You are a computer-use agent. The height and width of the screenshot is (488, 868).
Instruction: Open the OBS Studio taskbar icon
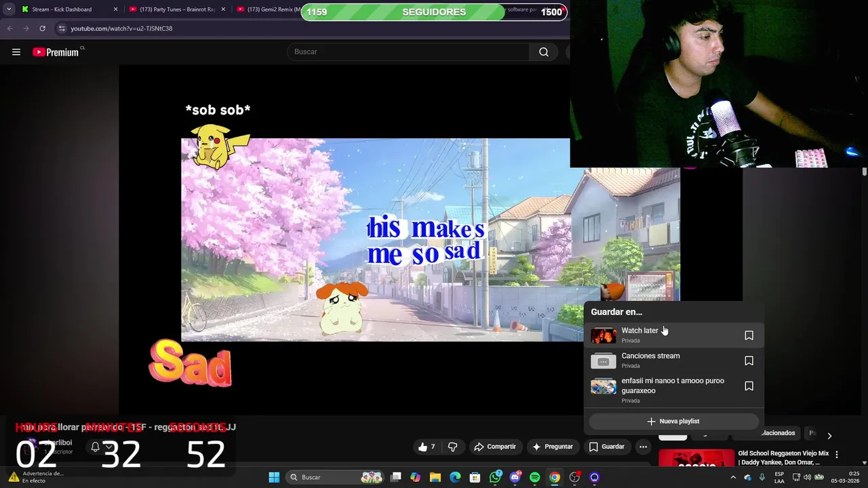tap(574, 477)
